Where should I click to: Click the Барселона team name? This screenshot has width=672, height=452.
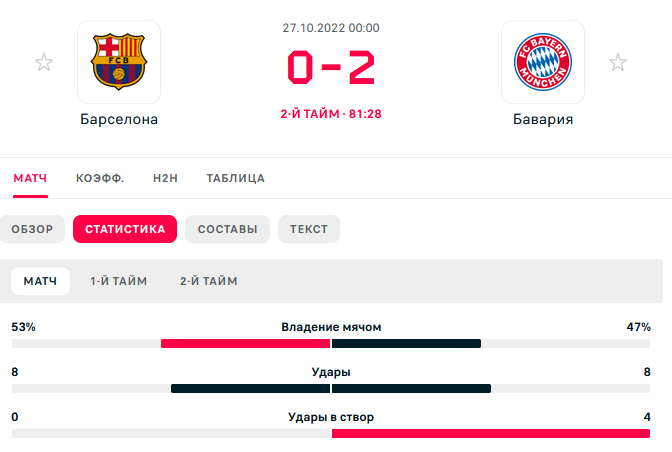pyautogui.click(x=119, y=119)
